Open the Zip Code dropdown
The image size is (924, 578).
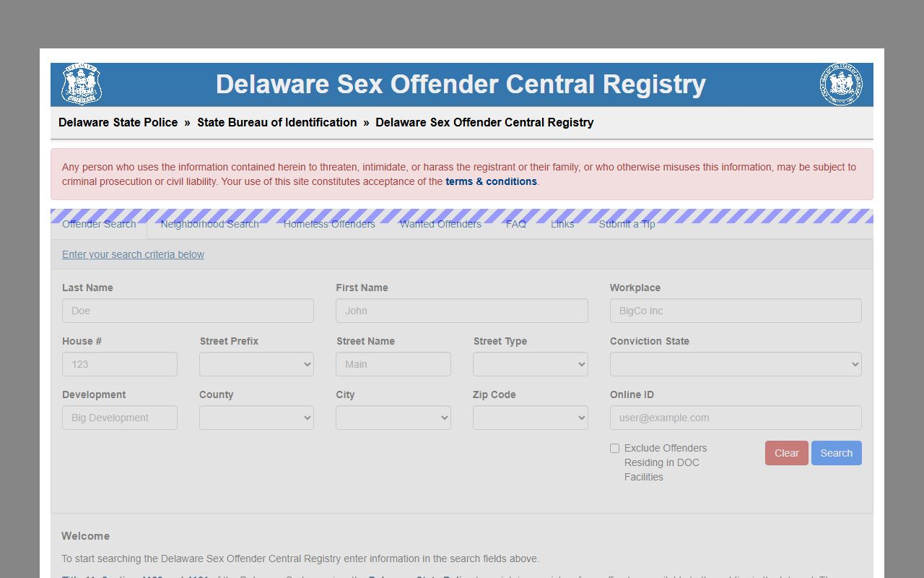tap(531, 418)
